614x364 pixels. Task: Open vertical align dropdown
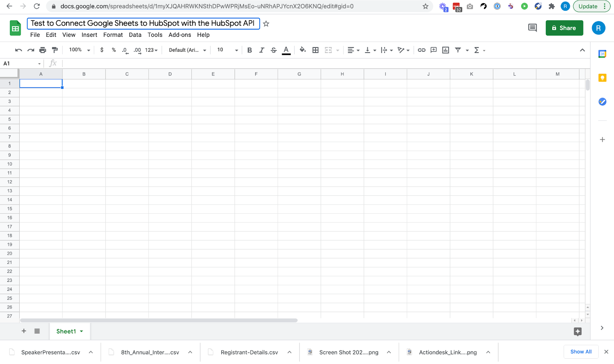coord(370,50)
